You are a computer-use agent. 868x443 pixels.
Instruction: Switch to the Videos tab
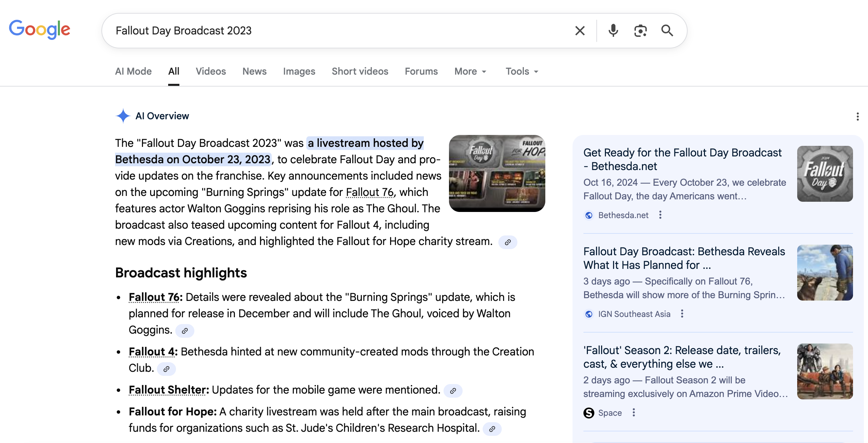211,72
